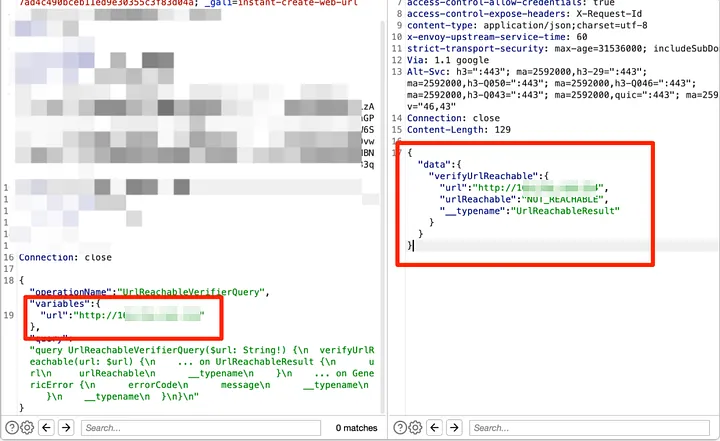Select the 'content-type' response header
The image size is (720, 441).
(527, 25)
